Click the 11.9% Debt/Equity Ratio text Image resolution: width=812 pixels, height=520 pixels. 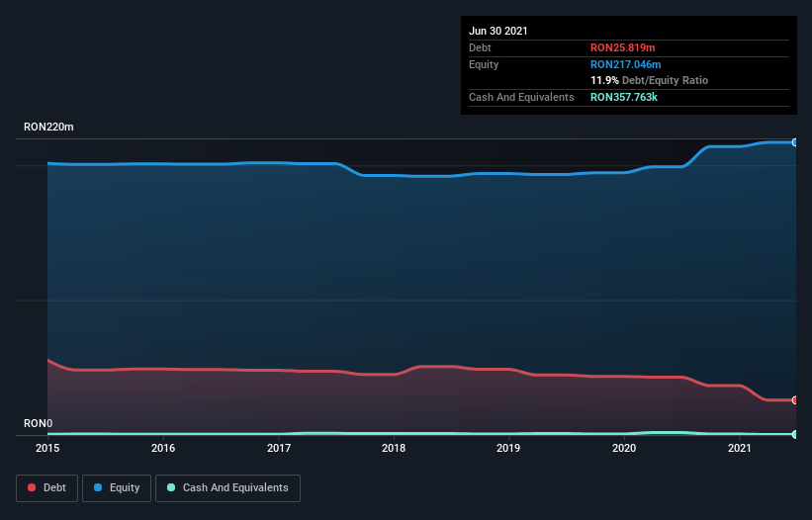click(650, 80)
